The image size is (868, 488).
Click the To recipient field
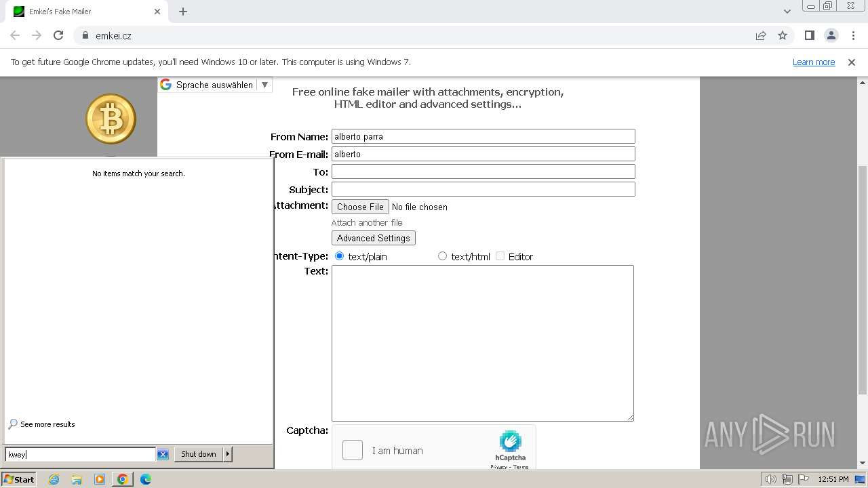484,171
